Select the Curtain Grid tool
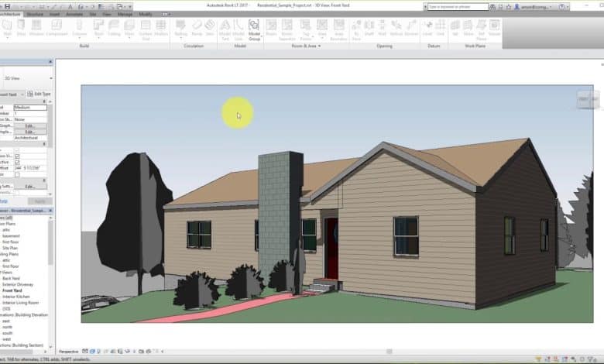604x364 pixels. (x=146, y=30)
